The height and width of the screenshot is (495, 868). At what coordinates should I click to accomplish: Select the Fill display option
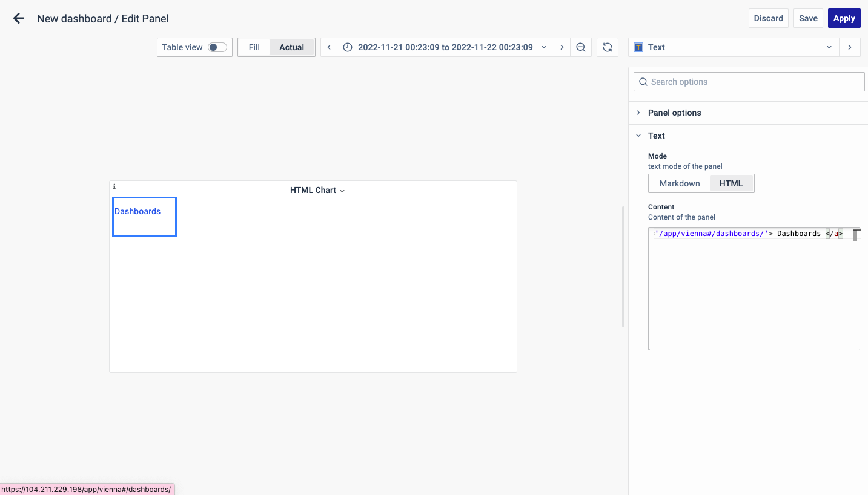click(254, 47)
